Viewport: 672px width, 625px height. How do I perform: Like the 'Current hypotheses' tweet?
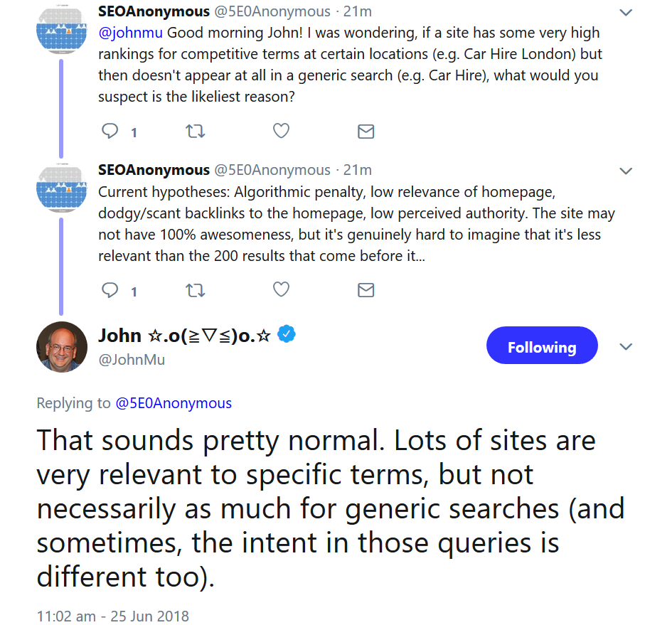pos(281,290)
